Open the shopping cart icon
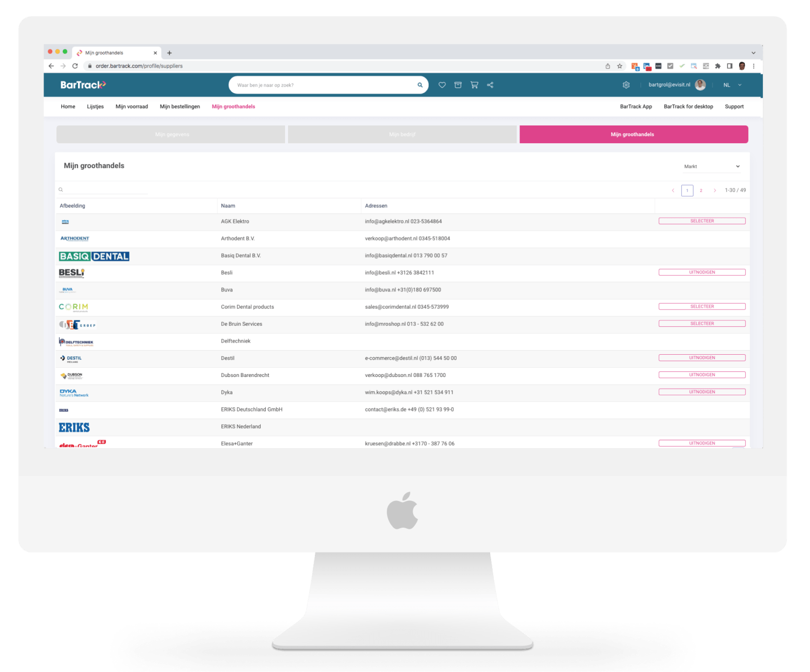 pyautogui.click(x=474, y=85)
